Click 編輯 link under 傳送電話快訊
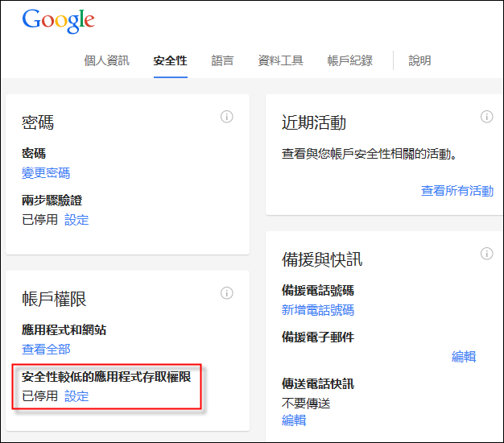This screenshot has width=504, height=443. [x=294, y=420]
